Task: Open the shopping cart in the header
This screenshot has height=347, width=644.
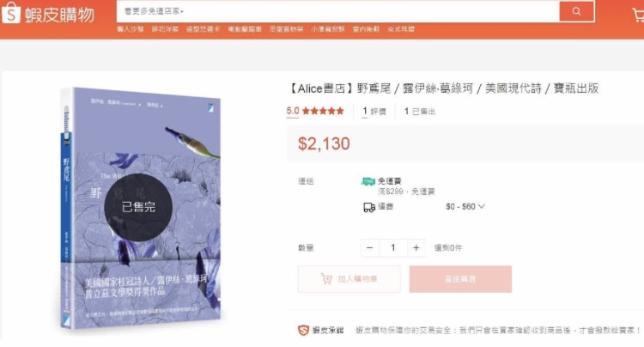Action: tap(638, 15)
